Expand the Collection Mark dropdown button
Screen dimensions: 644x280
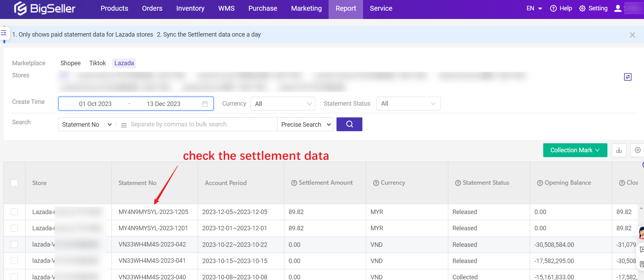[x=575, y=150]
